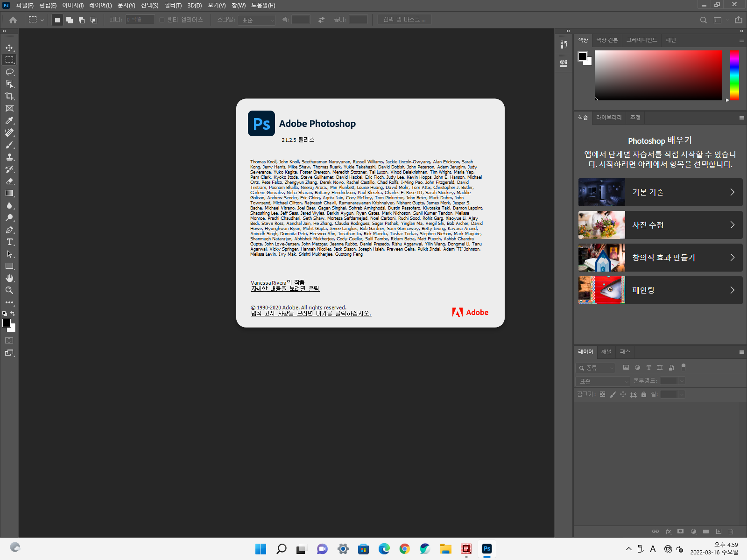Select the Lasso tool
This screenshot has height=560, width=747.
9,72
